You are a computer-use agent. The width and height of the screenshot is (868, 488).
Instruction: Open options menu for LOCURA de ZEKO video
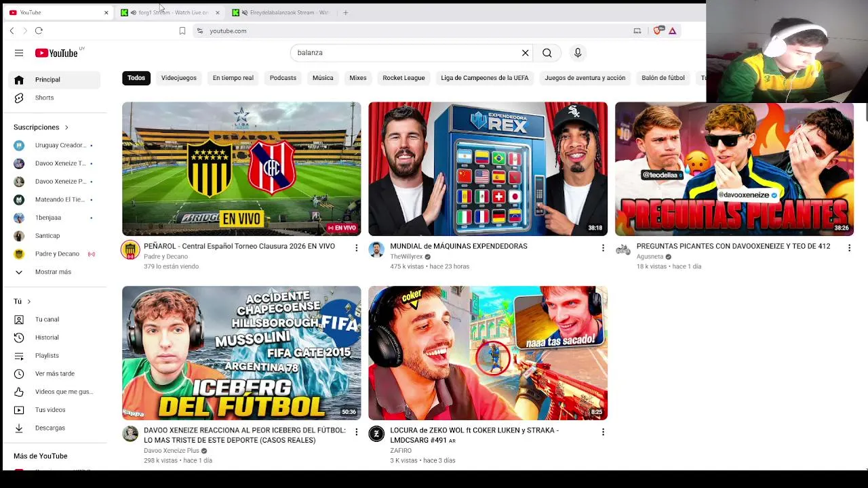pyautogui.click(x=603, y=432)
